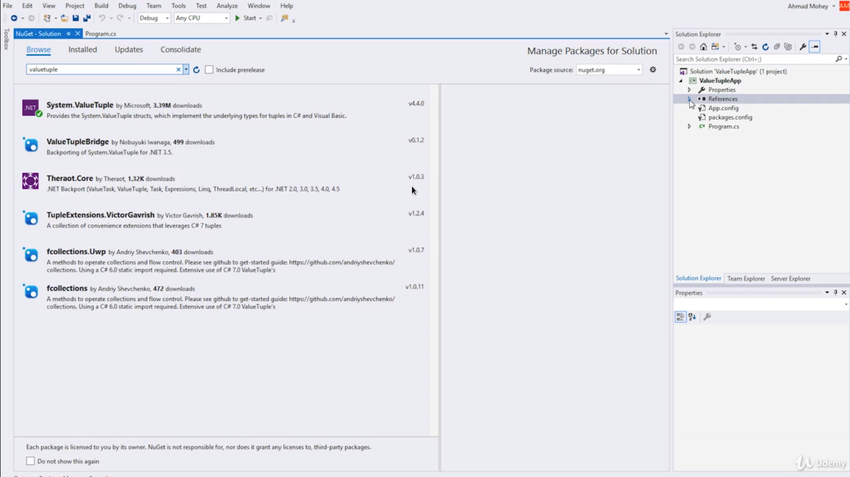Open Solution Explorer window options dropdown
Viewport: 850px width, 477px height.
click(x=827, y=34)
